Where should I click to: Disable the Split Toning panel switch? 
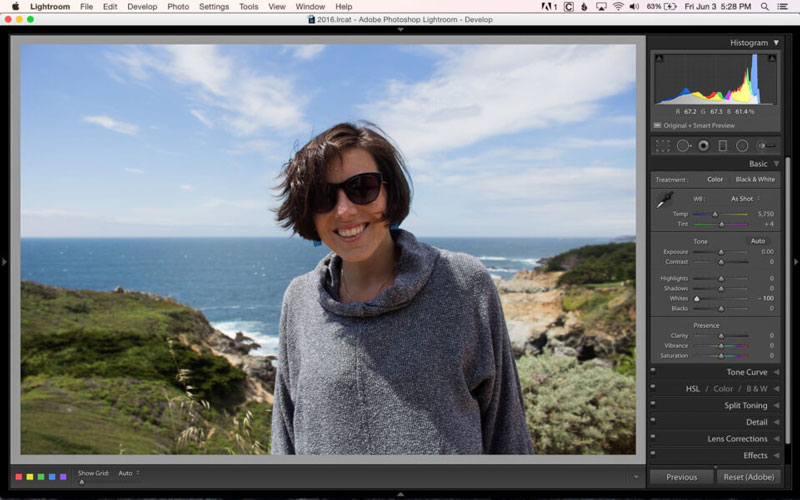click(x=653, y=405)
